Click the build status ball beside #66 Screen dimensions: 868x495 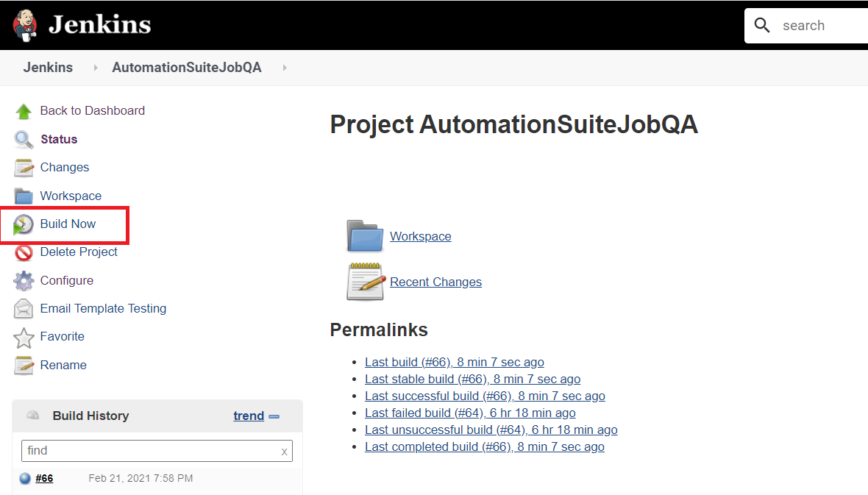(24, 478)
